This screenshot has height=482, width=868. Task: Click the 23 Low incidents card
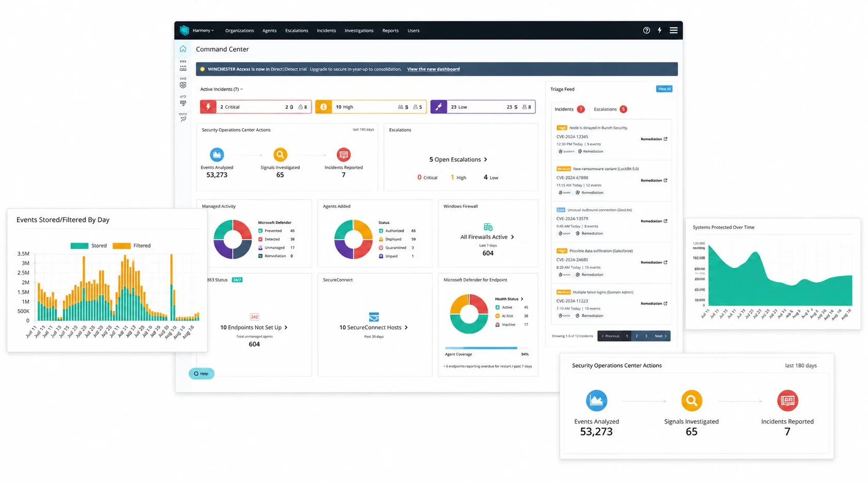[483, 107]
